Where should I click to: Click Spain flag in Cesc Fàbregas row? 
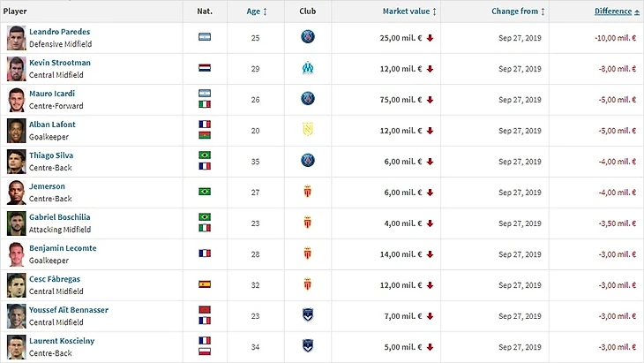click(205, 284)
